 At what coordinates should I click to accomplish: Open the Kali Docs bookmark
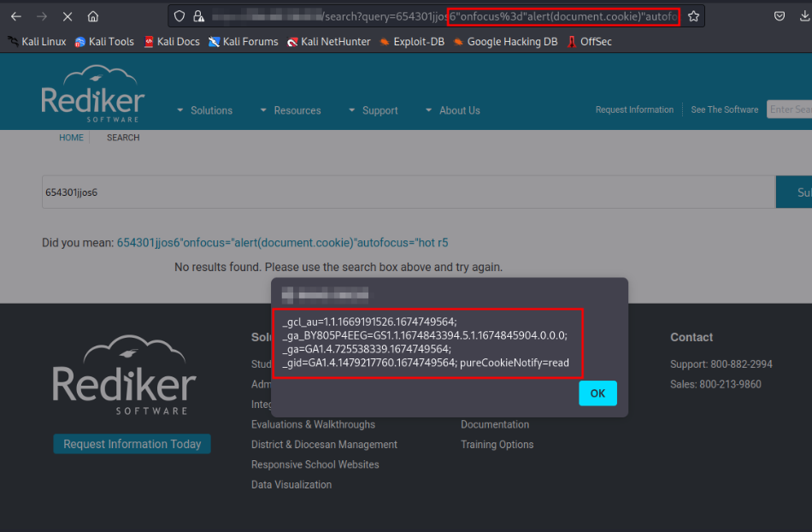click(x=172, y=41)
